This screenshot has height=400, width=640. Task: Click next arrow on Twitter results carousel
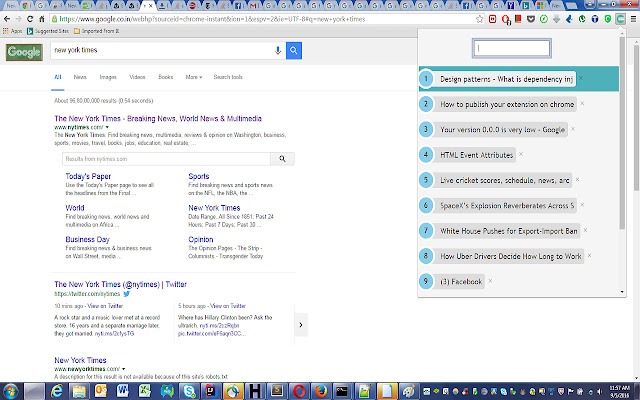(x=301, y=323)
